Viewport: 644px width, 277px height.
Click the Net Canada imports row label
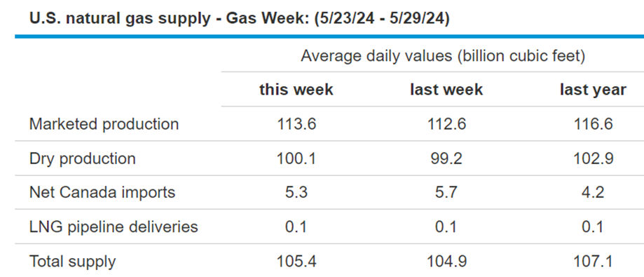point(102,192)
